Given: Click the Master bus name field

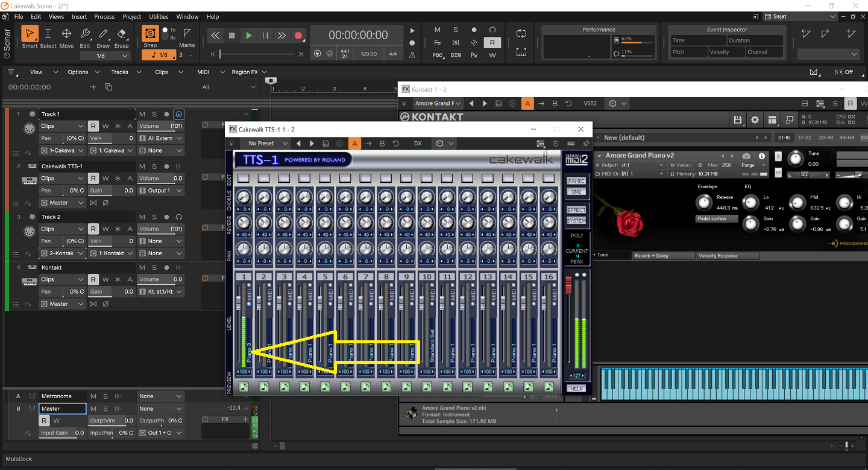Looking at the screenshot, I should (x=63, y=408).
